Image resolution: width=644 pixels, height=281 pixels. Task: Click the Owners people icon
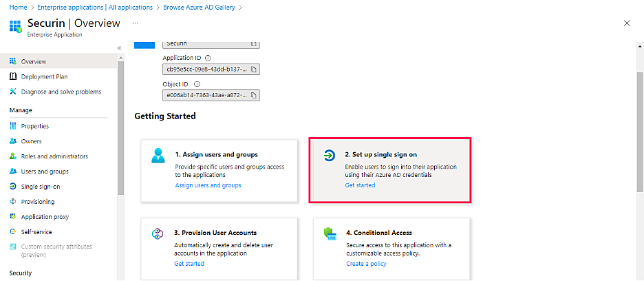point(12,141)
